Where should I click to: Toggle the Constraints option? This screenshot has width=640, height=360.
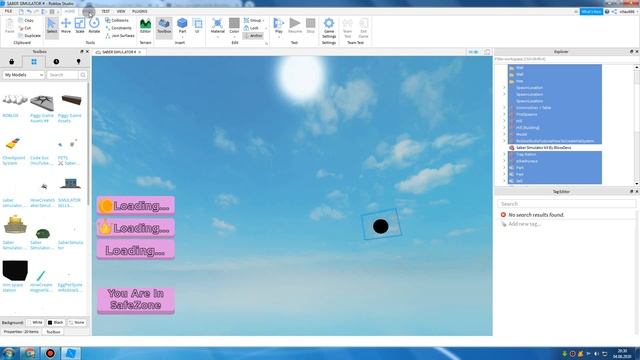coord(118,28)
